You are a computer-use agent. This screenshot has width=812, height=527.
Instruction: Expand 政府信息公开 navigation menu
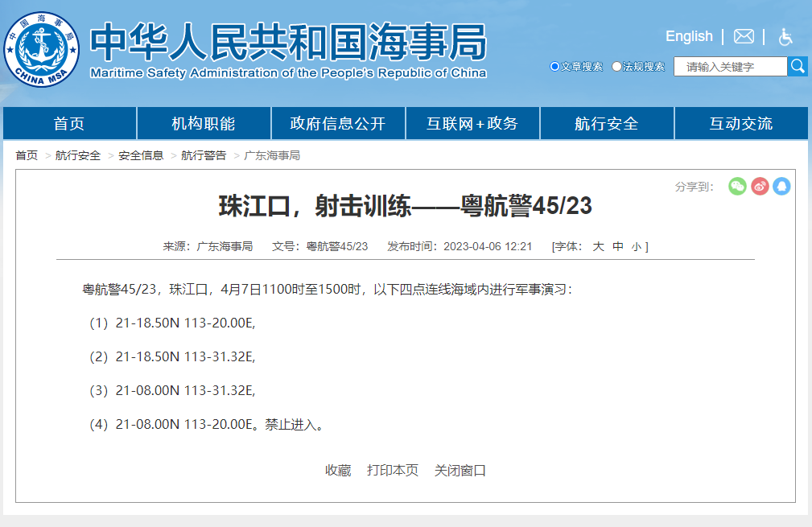(338, 124)
